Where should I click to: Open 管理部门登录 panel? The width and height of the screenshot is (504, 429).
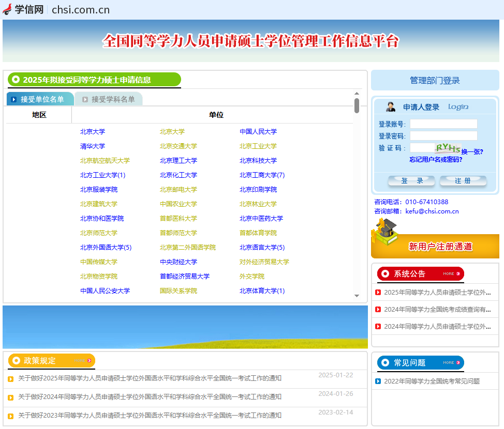coord(435,80)
